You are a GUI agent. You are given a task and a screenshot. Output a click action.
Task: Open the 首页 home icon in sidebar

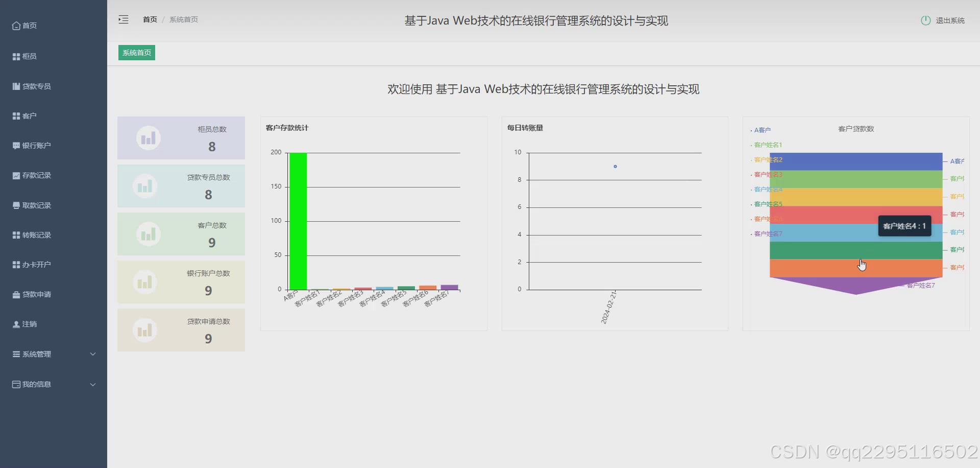pyautogui.click(x=16, y=25)
